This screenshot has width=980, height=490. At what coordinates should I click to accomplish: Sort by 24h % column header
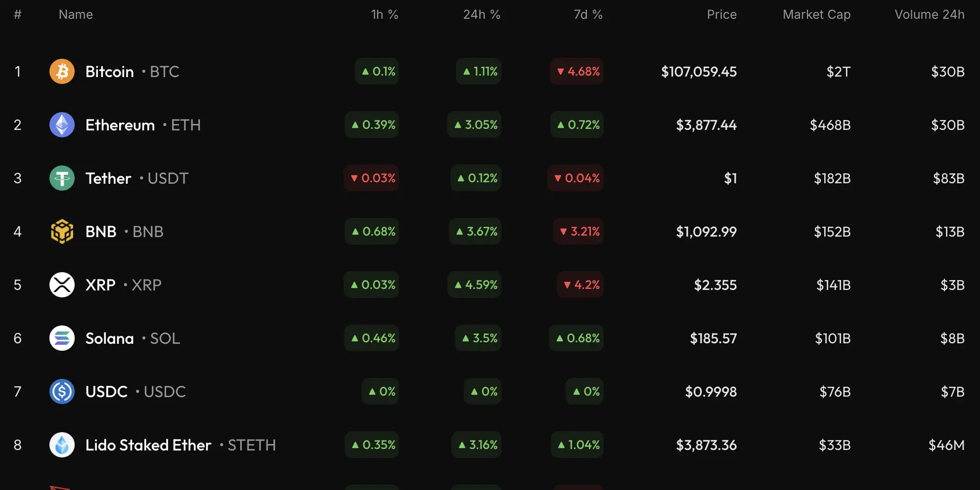pyautogui.click(x=481, y=15)
